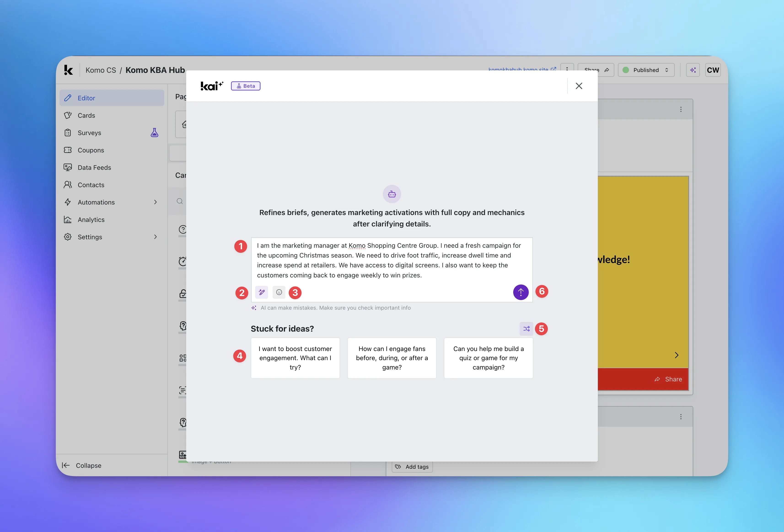
Task: Open the Published status dropdown
Action: click(646, 70)
